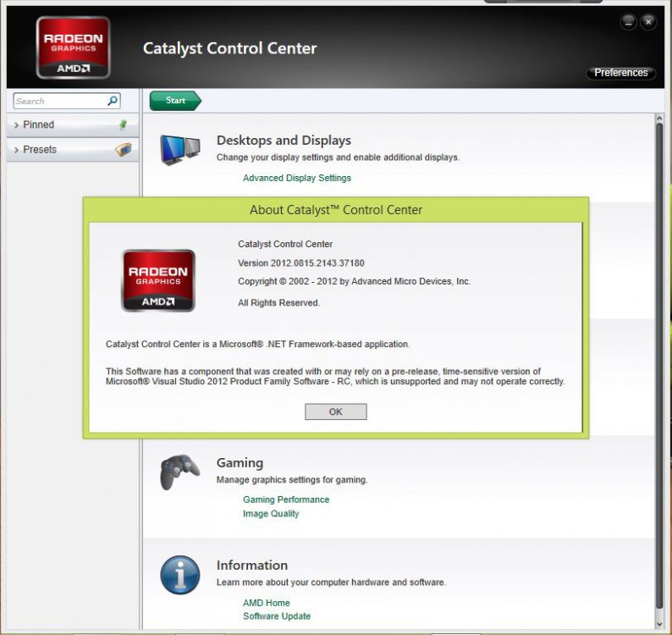This screenshot has height=635, width=672.
Task: Open the Preferences menu
Action: click(620, 73)
